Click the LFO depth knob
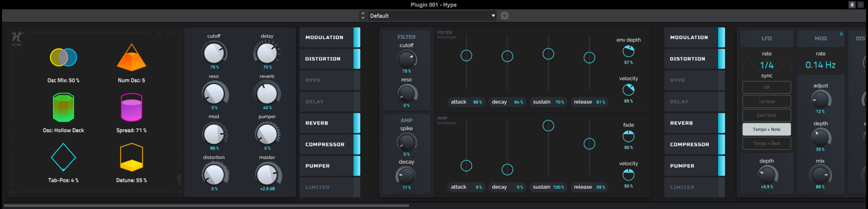Image resolution: width=868 pixels, height=209 pixels. [767, 175]
